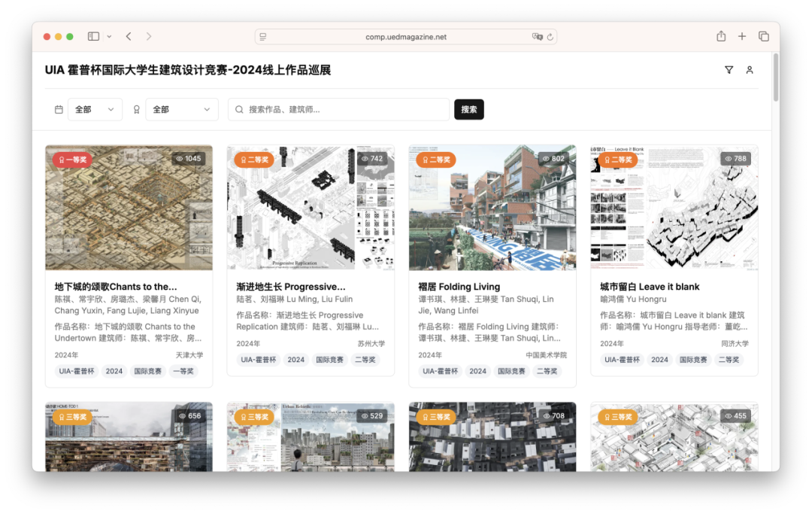The width and height of the screenshot is (812, 514).
Task: Click 三等奖 badge on 708-view card
Action: (x=436, y=417)
